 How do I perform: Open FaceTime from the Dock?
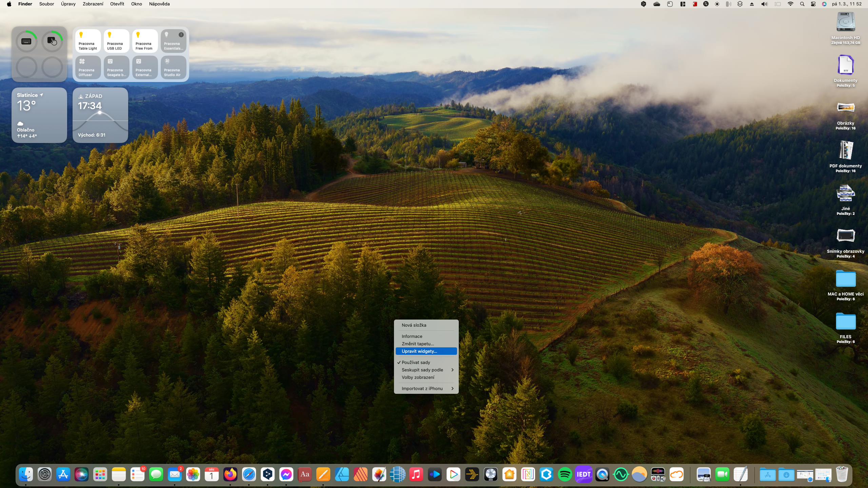722,474
